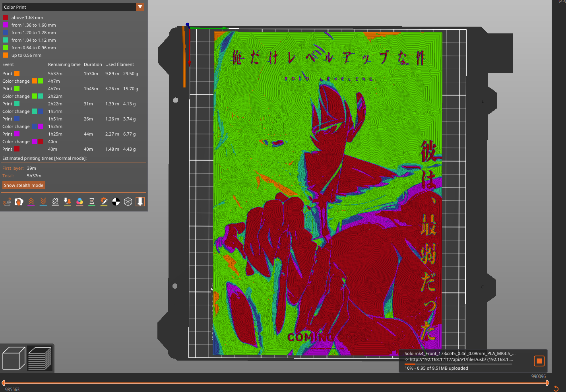Click the 'Event' column header
Image resolution: width=566 pixels, height=392 pixels.
point(8,64)
